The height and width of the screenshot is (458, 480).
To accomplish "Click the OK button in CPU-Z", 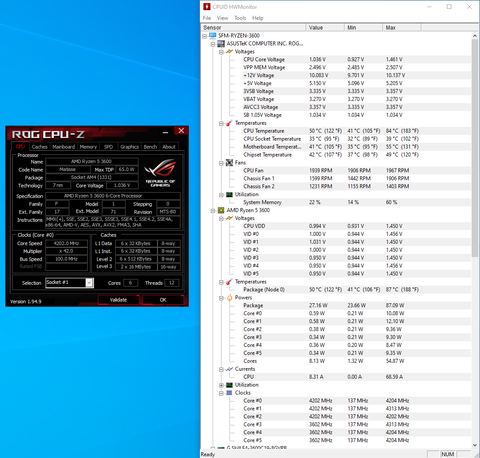I will pos(163,300).
